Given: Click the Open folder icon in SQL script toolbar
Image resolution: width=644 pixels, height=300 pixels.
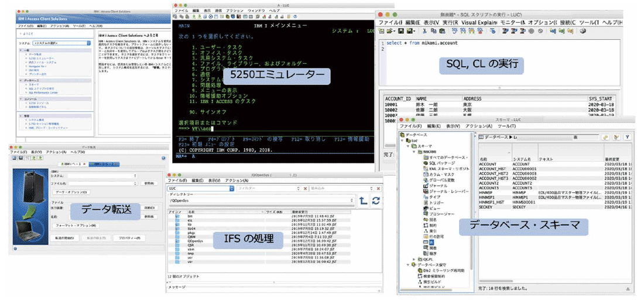Looking at the screenshot, I should click(390, 31).
